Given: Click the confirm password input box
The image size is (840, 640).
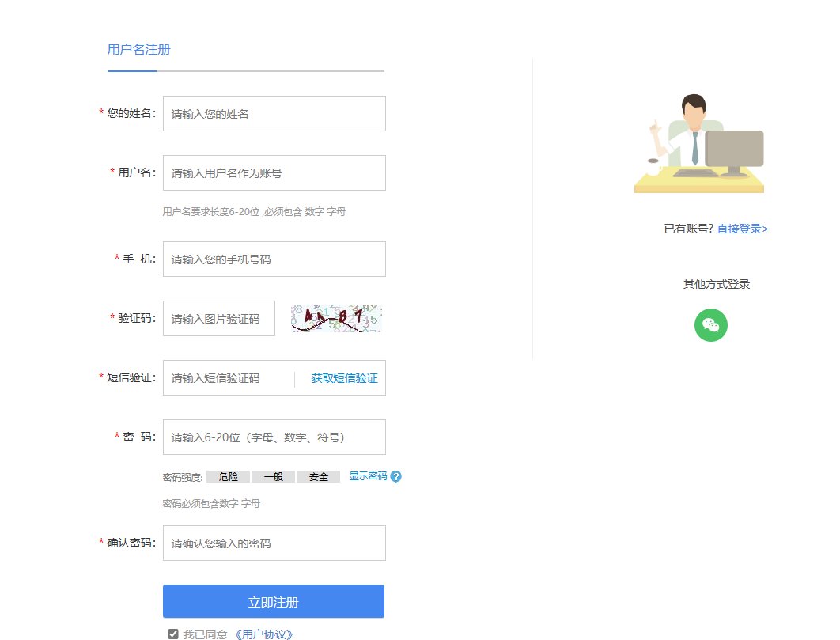Looking at the screenshot, I should click(x=274, y=543).
